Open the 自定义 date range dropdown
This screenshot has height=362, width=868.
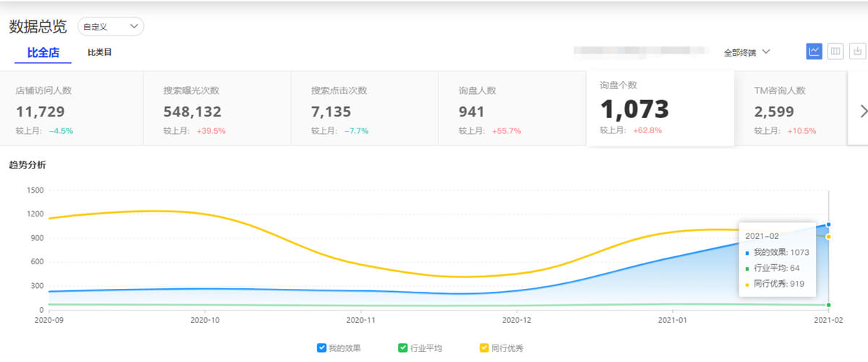111,27
